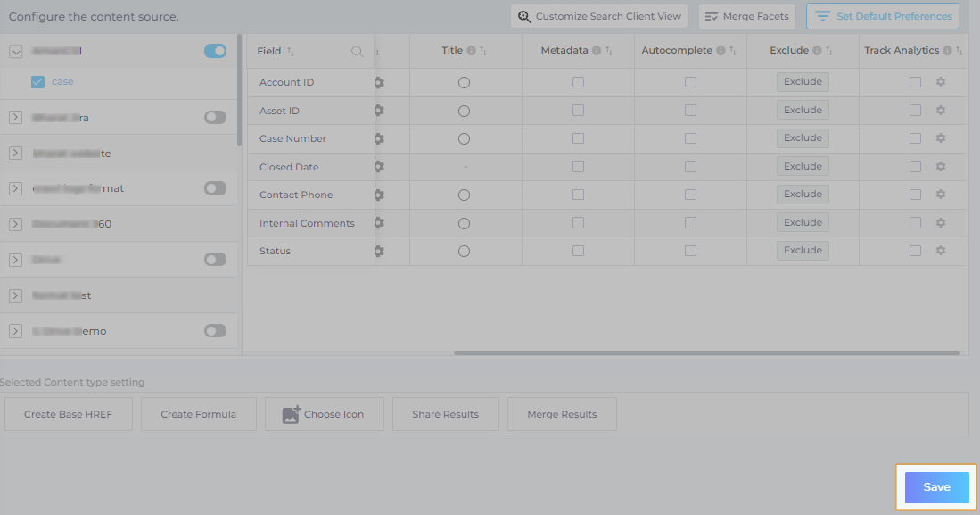Image resolution: width=980 pixels, height=515 pixels.
Task: Click the info icon beside Autocomplete header
Action: click(x=721, y=51)
